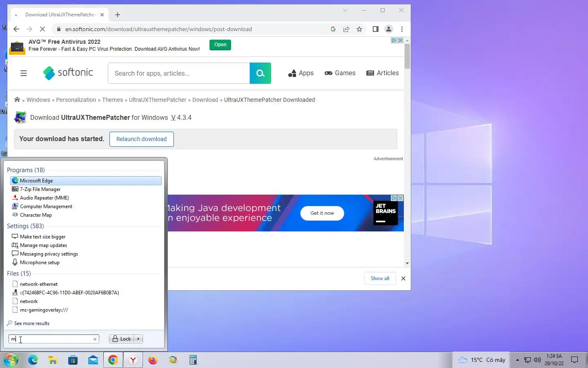Go to the Softonic logo homepage
The height and width of the screenshot is (368, 588).
click(x=68, y=73)
